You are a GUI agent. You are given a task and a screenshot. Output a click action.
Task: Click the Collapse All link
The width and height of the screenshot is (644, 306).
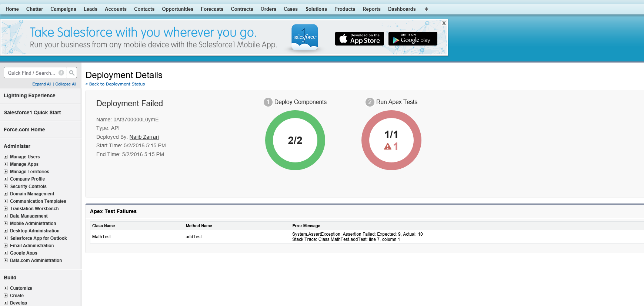(x=66, y=84)
